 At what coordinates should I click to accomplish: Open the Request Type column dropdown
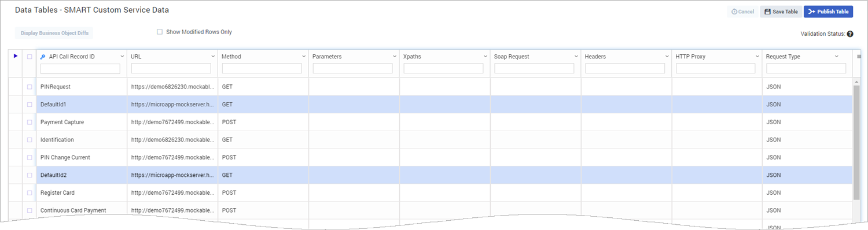(x=836, y=57)
